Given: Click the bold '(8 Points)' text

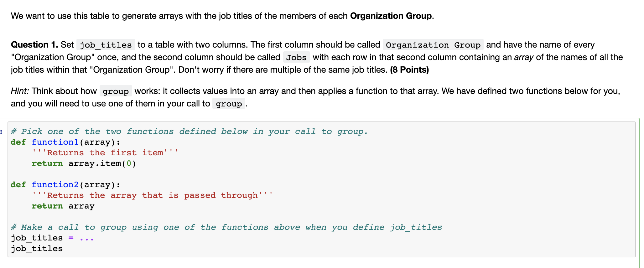Looking at the screenshot, I should 409,70.
